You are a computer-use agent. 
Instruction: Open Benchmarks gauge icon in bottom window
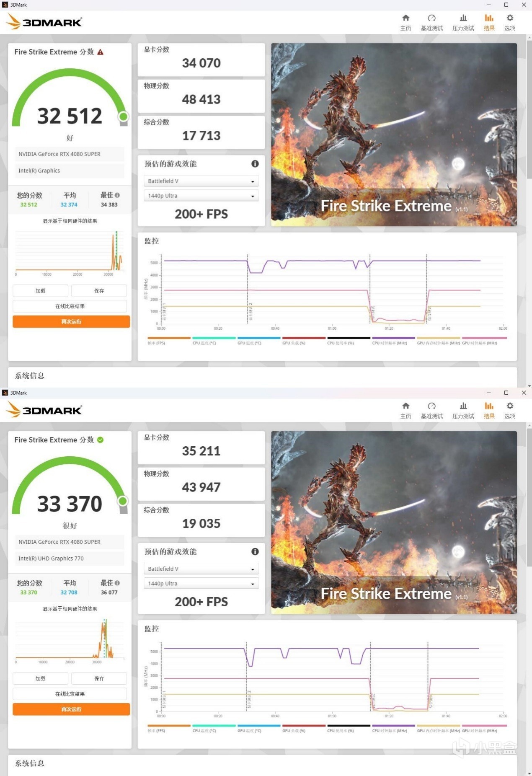pyautogui.click(x=431, y=406)
